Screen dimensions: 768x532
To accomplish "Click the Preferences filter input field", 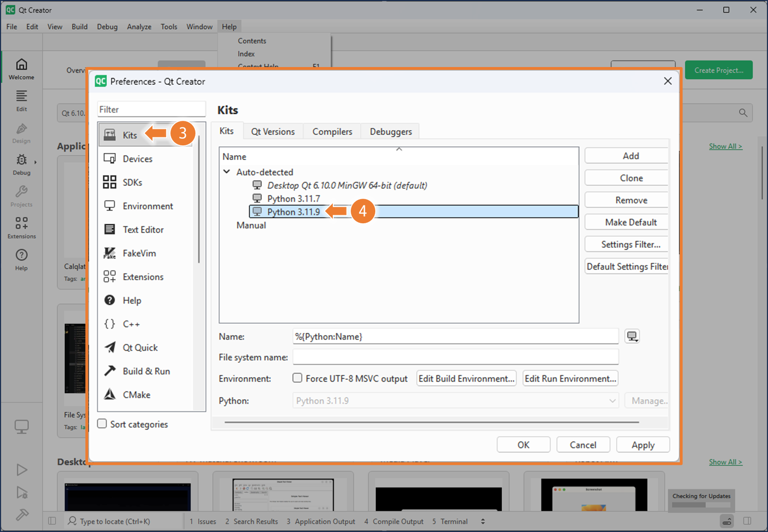I will coord(152,109).
